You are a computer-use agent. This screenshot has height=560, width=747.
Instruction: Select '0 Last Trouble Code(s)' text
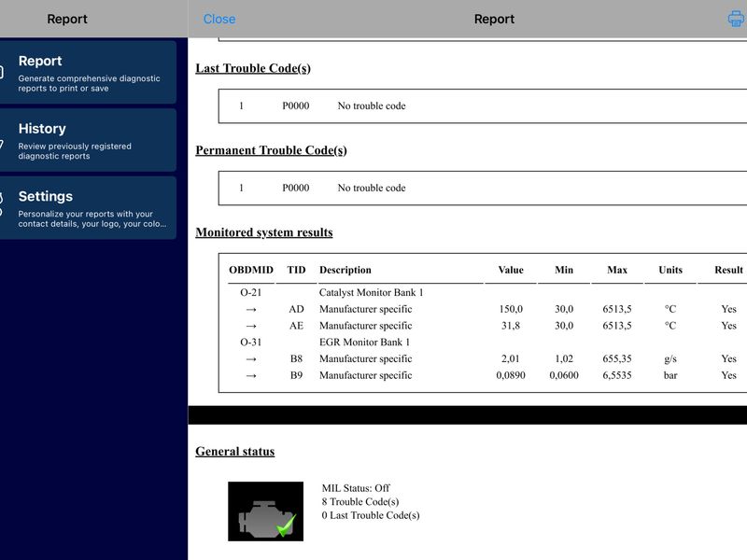(371, 515)
